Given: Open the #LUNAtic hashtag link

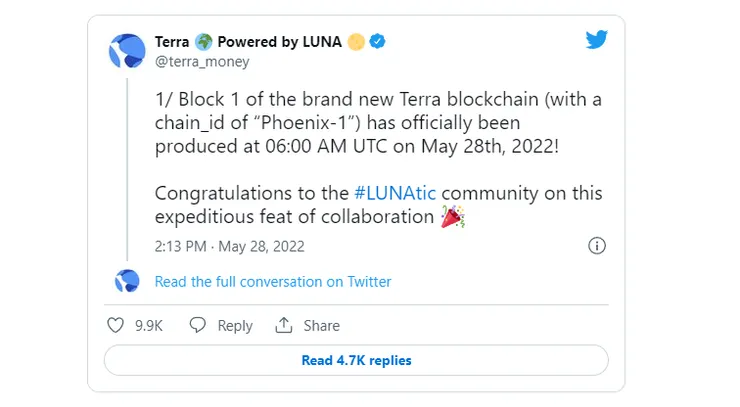Looking at the screenshot, I should 396,193.
